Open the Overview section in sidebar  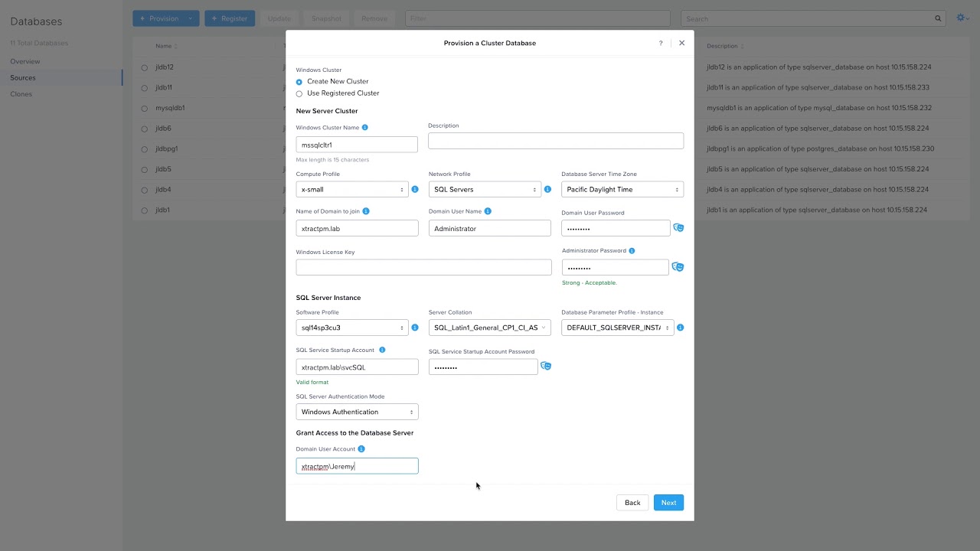point(25,61)
